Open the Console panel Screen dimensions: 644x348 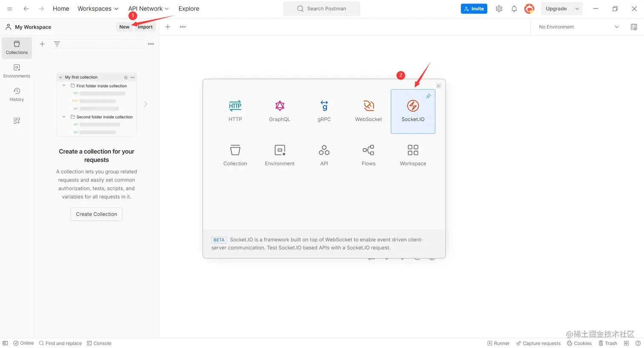99,343
